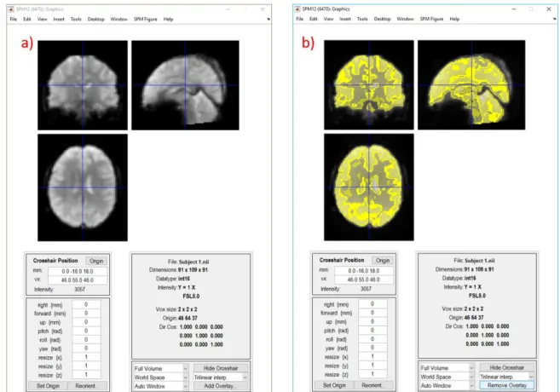560x392 pixels.
Task: Click resize (z) field in right window
Action: [x=372, y=374]
